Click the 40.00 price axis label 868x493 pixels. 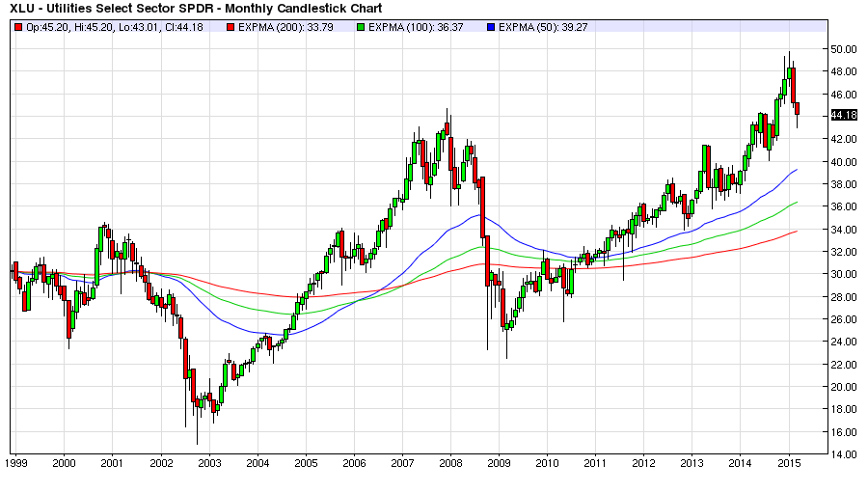844,162
